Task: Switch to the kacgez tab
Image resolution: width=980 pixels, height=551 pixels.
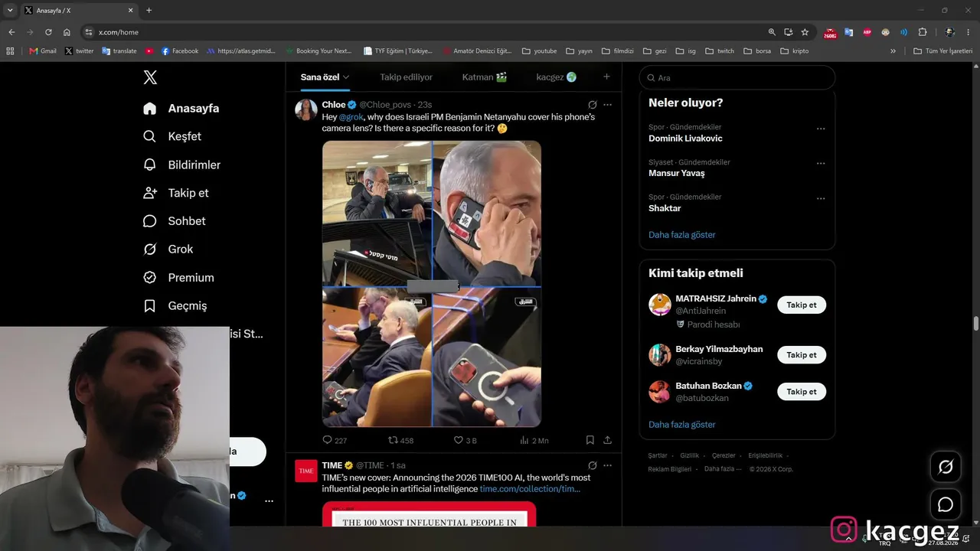Action: point(557,77)
